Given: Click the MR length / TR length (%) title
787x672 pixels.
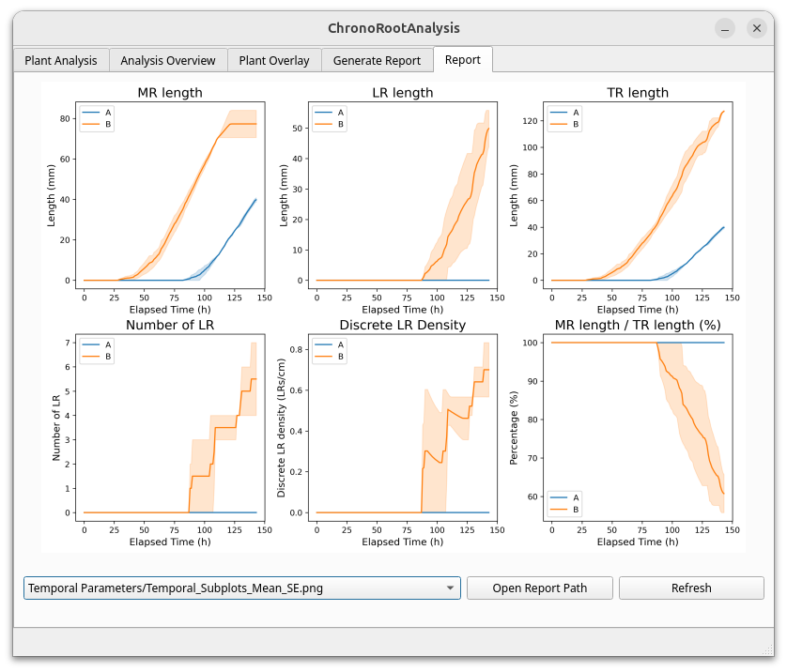Looking at the screenshot, I should point(637,325).
